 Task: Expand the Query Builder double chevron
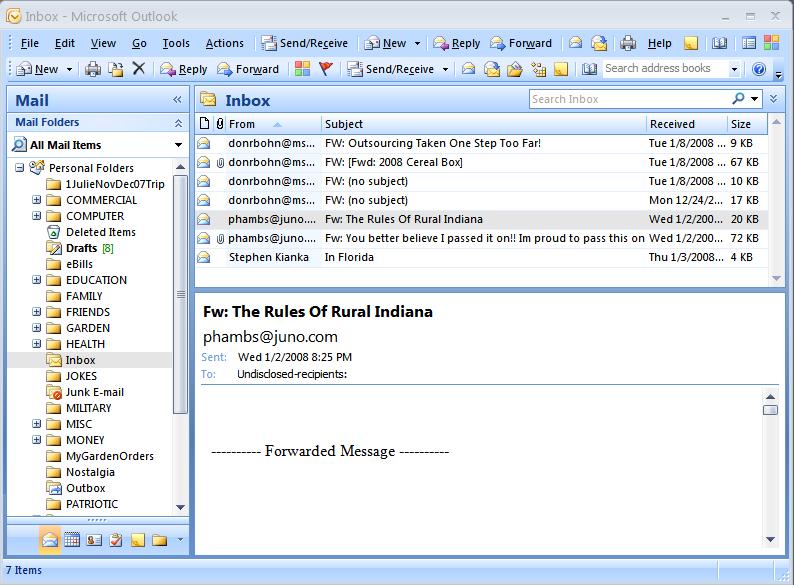tap(774, 98)
